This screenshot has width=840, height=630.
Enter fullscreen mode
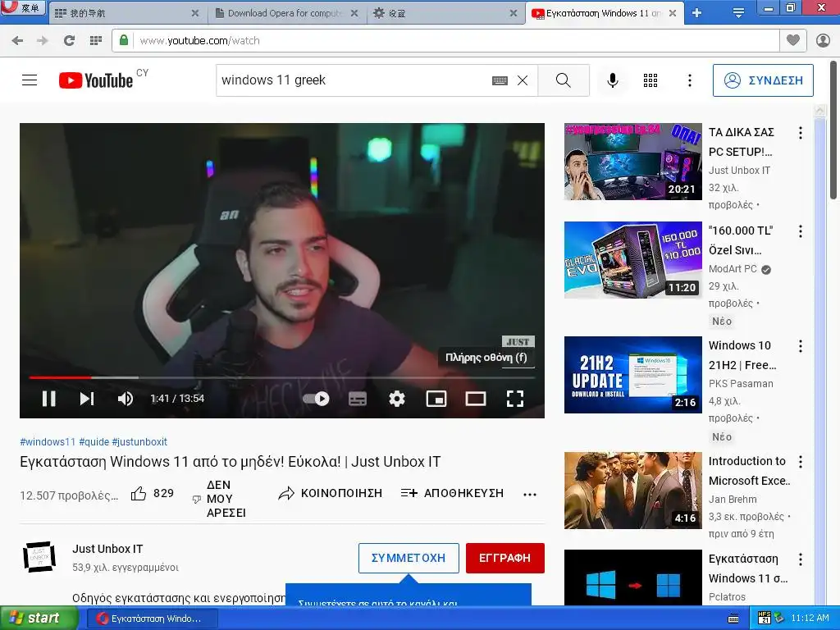[515, 399]
